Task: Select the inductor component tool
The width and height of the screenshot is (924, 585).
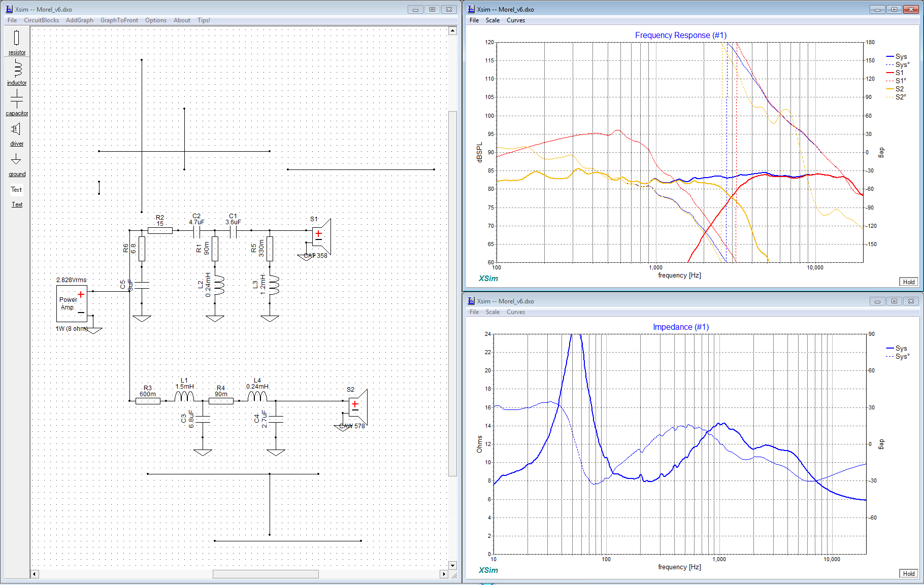Action: click(x=17, y=72)
